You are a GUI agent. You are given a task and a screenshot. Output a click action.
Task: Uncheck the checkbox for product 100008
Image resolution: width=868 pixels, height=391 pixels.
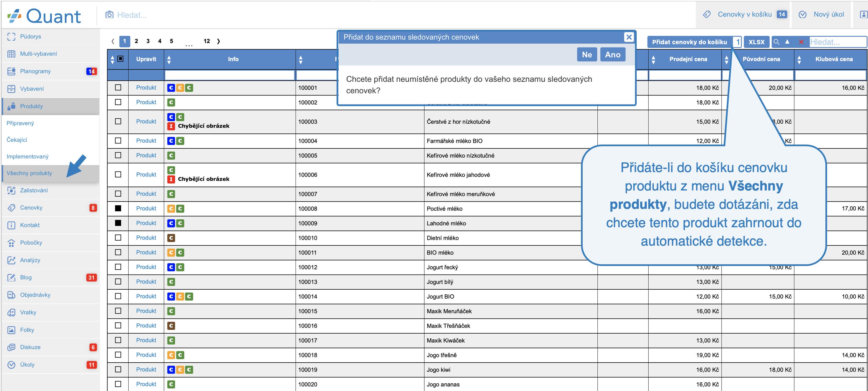coord(118,208)
